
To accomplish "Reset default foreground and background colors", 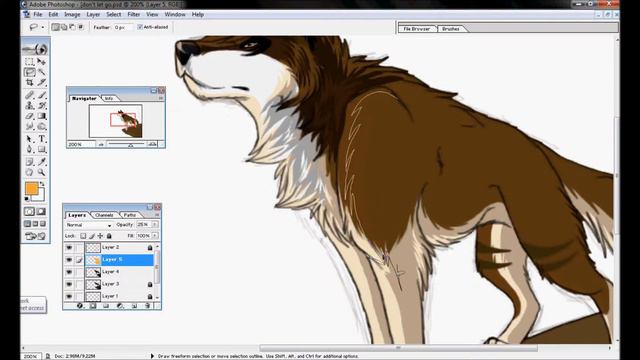I will tap(27, 199).
